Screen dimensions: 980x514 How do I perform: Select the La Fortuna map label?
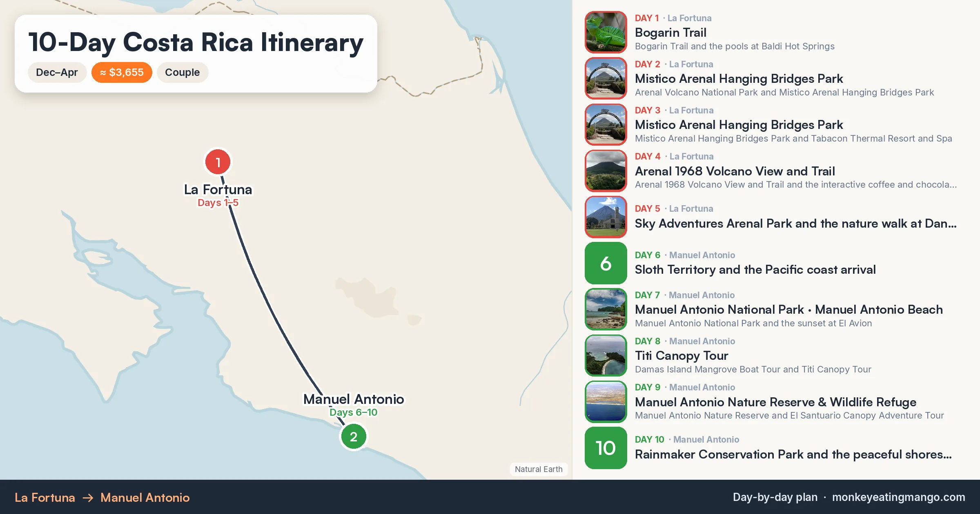click(x=218, y=189)
